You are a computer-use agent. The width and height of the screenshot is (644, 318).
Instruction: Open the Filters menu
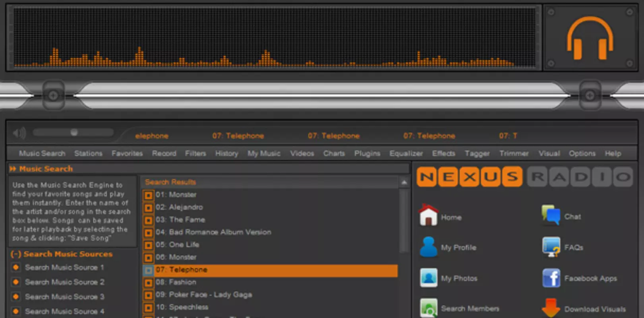(195, 153)
